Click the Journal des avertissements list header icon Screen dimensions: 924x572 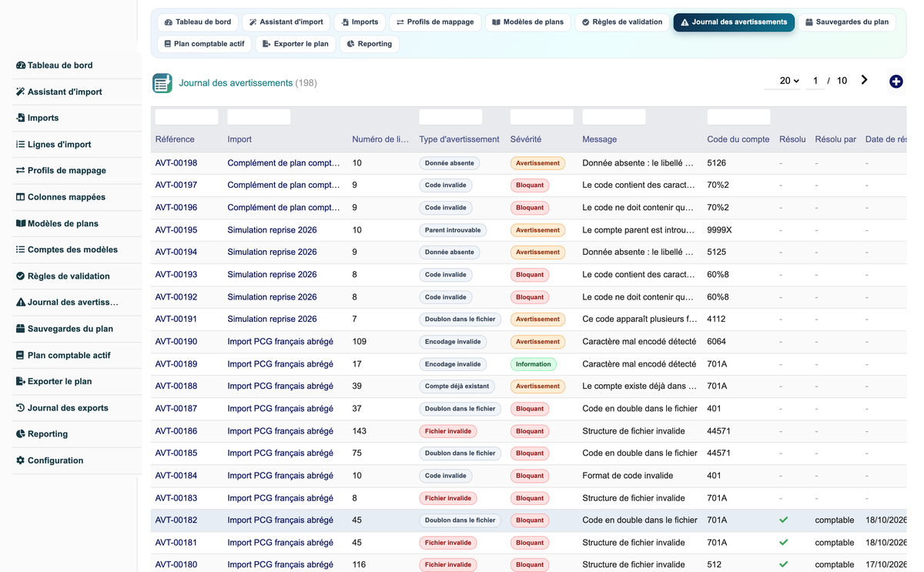click(x=162, y=83)
